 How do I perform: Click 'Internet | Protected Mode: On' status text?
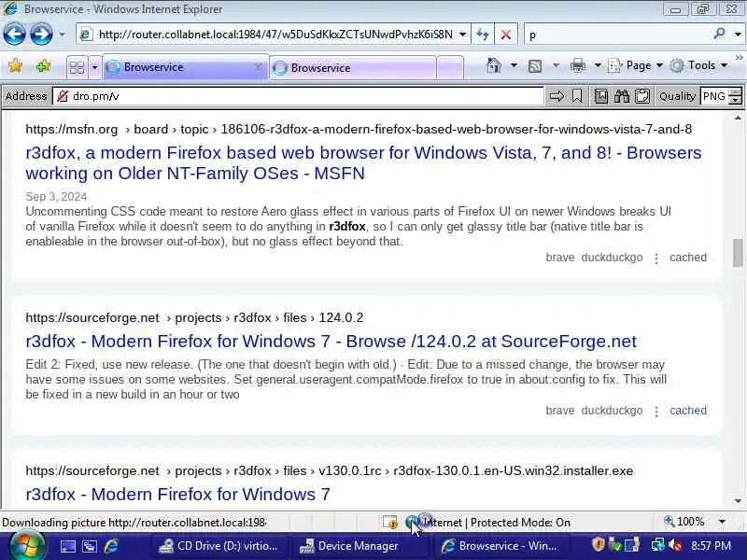[496, 523]
